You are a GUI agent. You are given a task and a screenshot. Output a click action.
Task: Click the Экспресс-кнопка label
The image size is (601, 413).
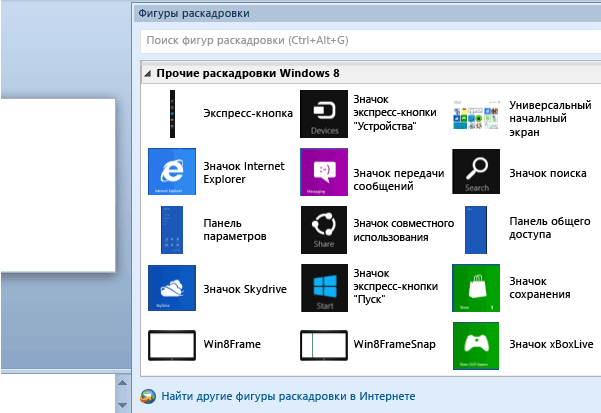point(248,113)
